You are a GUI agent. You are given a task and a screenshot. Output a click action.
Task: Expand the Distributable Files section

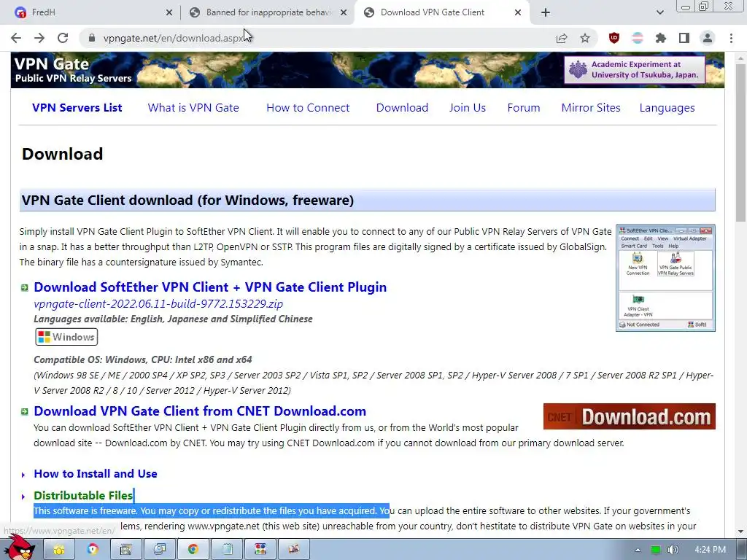point(83,495)
